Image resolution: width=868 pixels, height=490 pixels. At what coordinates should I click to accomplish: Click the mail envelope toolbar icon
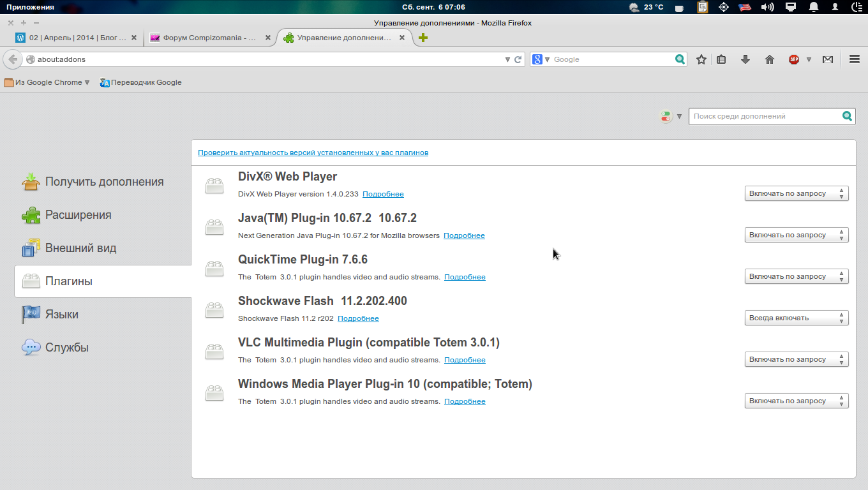pyautogui.click(x=828, y=59)
